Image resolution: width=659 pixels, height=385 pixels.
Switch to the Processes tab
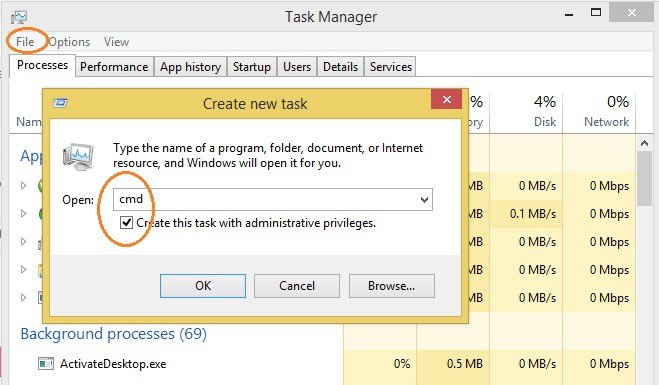tap(42, 66)
